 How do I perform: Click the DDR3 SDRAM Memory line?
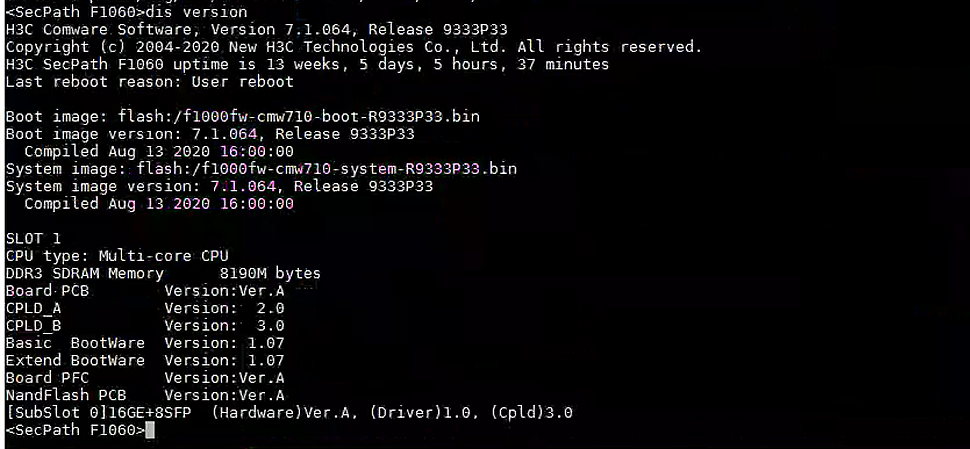[x=163, y=273]
